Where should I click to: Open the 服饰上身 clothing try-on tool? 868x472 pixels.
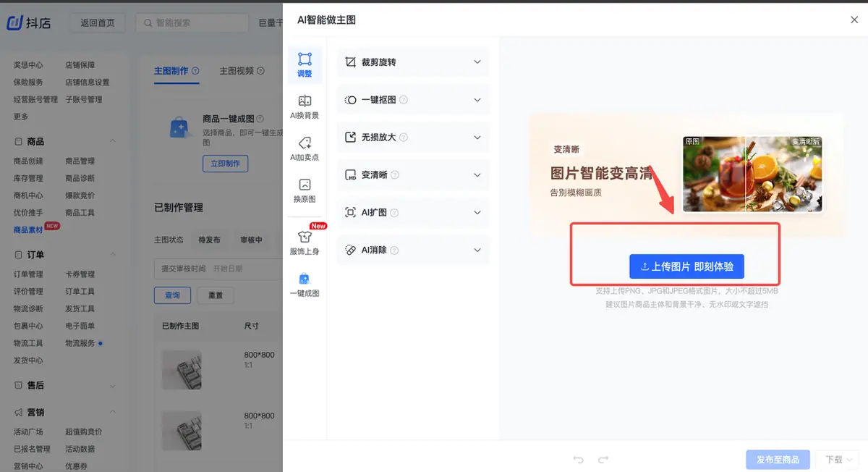[x=305, y=242]
